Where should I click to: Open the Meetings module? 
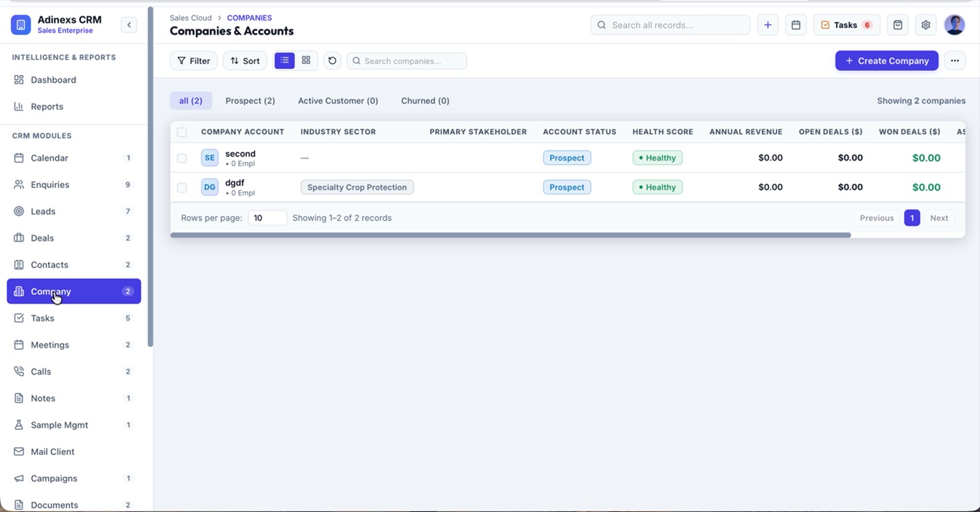(x=73, y=345)
